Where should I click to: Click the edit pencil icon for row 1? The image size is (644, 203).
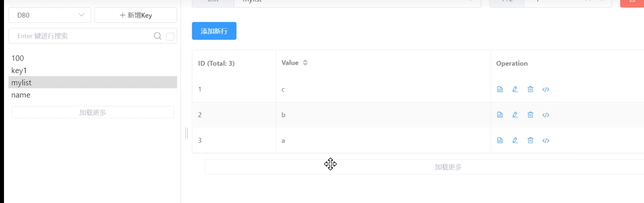click(515, 89)
